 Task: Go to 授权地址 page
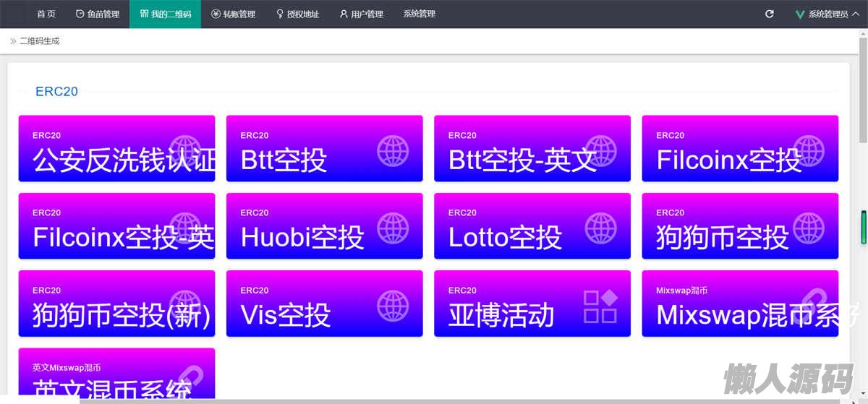pyautogui.click(x=297, y=14)
